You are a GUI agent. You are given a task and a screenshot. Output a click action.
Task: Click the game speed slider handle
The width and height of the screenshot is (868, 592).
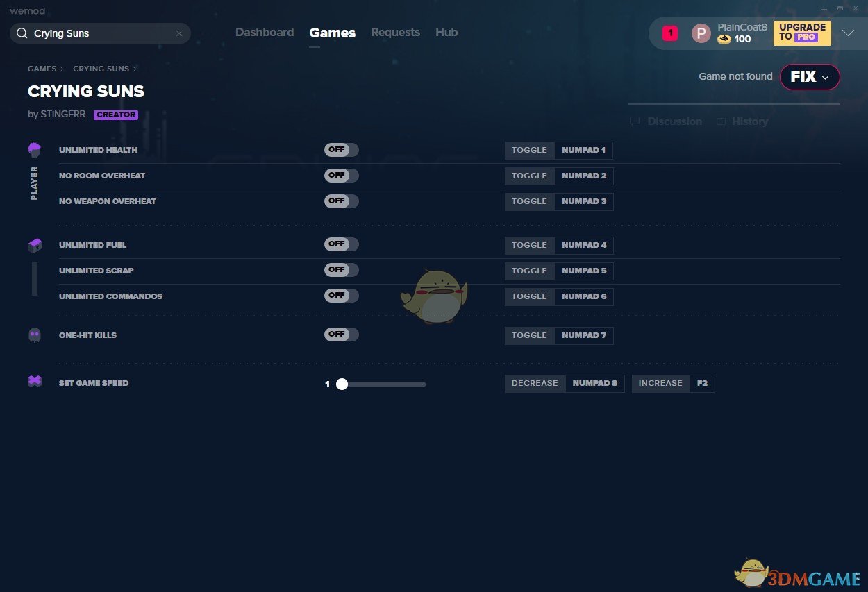(x=342, y=384)
